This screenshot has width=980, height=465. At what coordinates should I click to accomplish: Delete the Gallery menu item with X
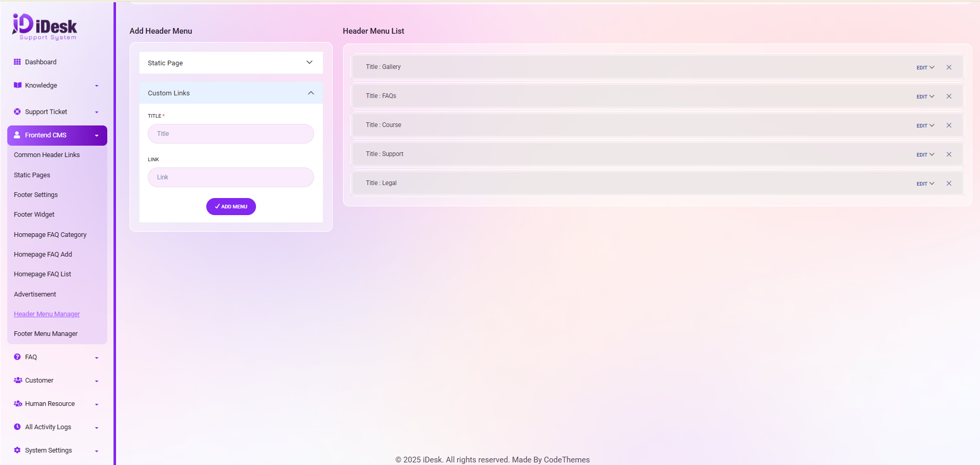click(x=949, y=67)
